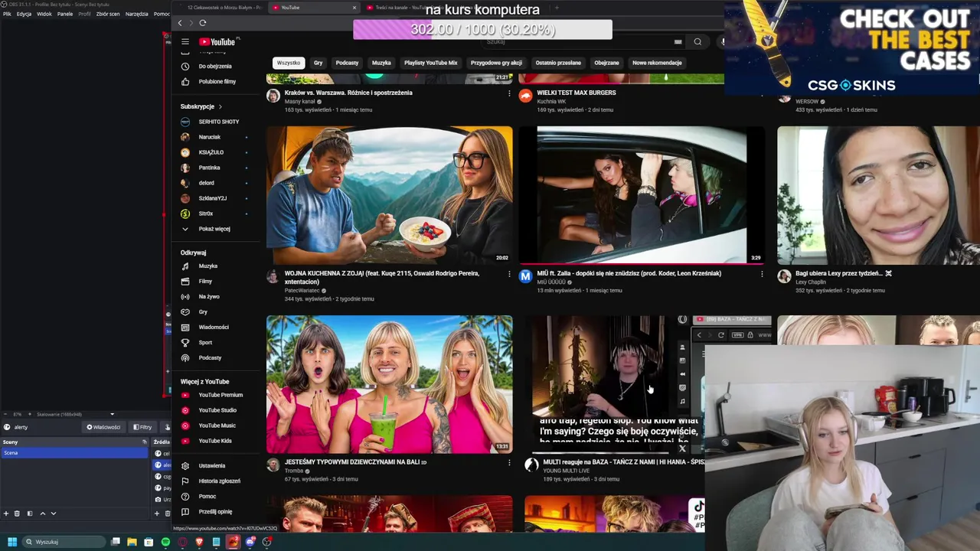
Task: Click the Windows Wyszukaj search box
Action: (x=63, y=542)
